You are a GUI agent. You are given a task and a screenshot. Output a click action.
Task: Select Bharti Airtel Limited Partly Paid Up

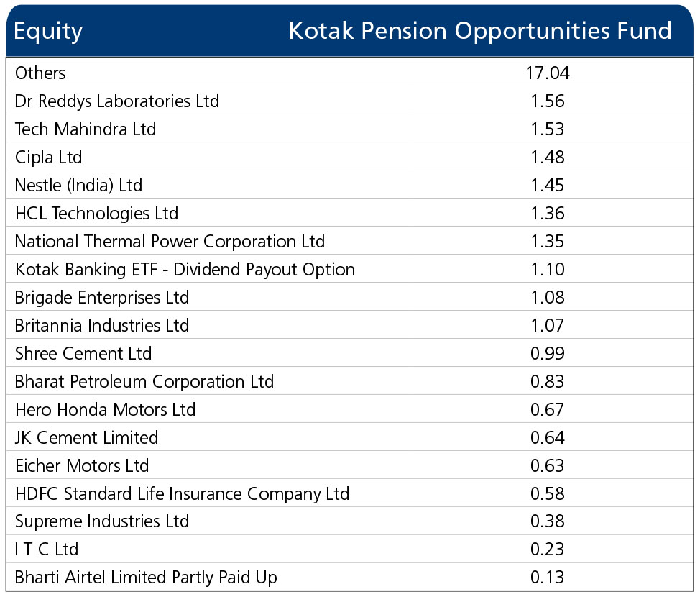coord(146,578)
